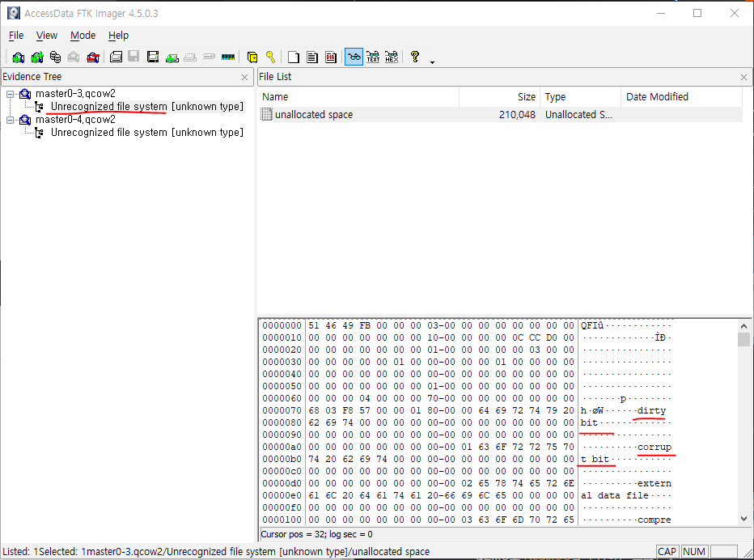Click the Remove All Evidence Items icon
The width and height of the screenshot is (754, 560).
[93, 57]
